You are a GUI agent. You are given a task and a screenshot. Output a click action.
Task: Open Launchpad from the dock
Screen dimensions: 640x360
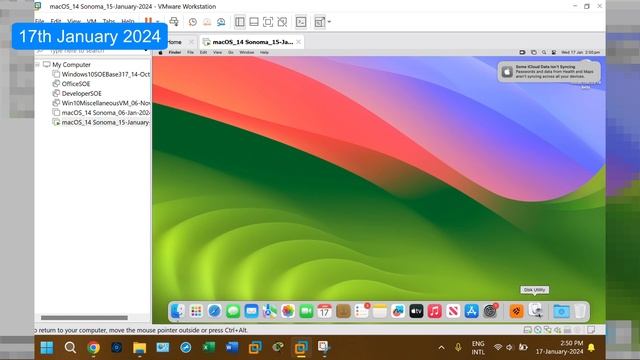point(196,311)
